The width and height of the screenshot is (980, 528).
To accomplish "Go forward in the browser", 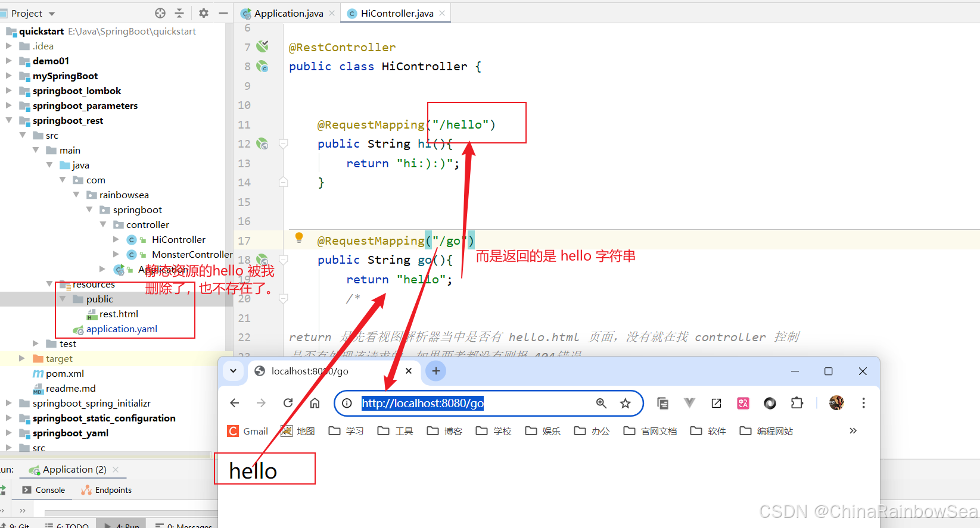I will coord(261,403).
